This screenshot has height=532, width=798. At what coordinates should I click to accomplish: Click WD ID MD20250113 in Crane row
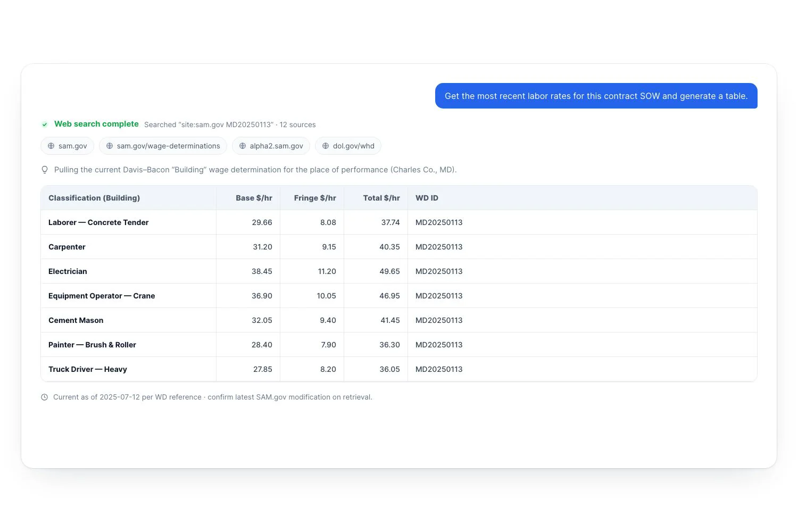coord(439,296)
